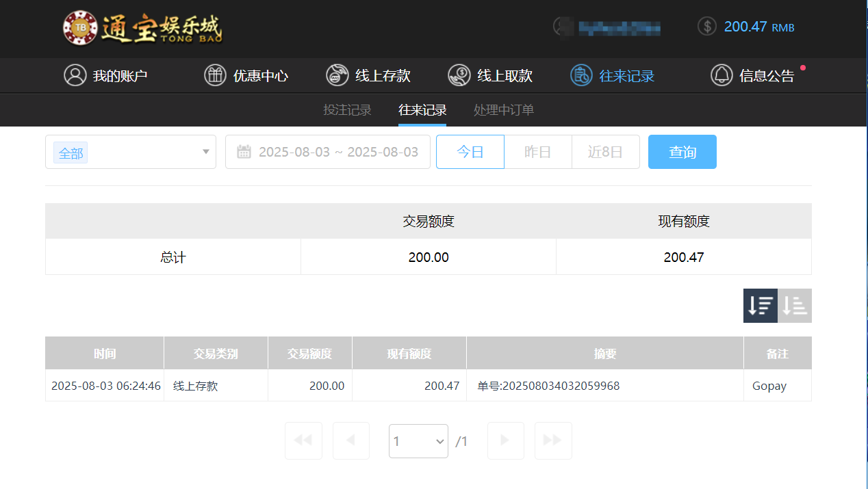Select the 近8日 filter button
This screenshot has height=489, width=868.
click(605, 151)
